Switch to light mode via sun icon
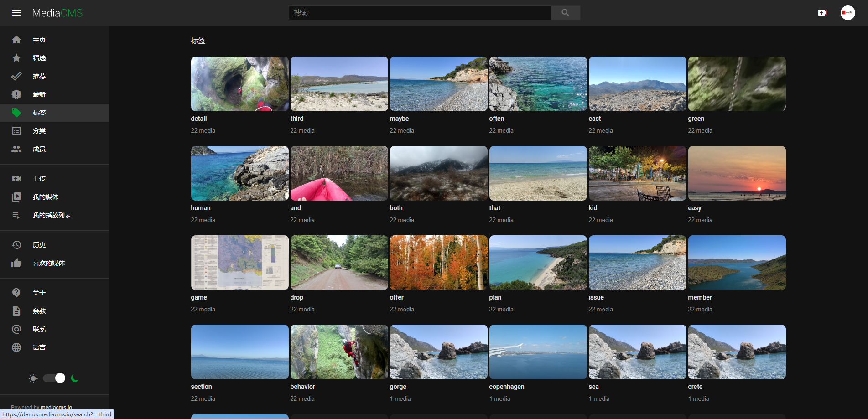This screenshot has width=868, height=419. [x=33, y=378]
